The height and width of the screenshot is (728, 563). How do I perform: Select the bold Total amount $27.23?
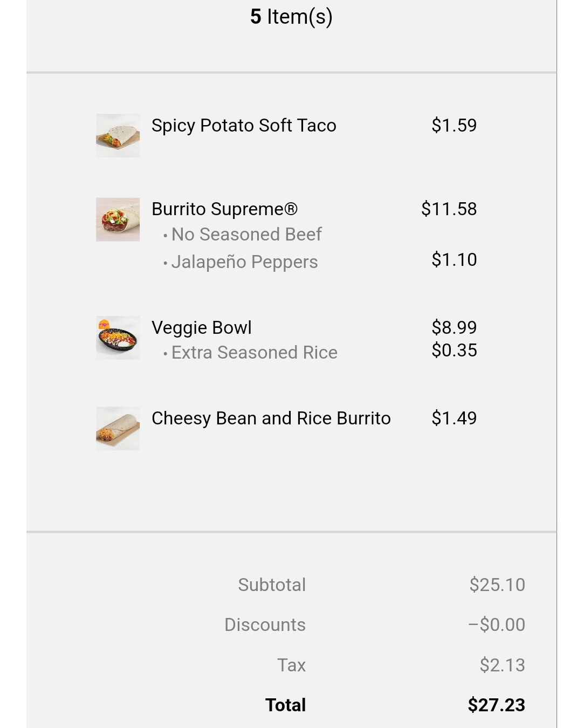pos(496,705)
